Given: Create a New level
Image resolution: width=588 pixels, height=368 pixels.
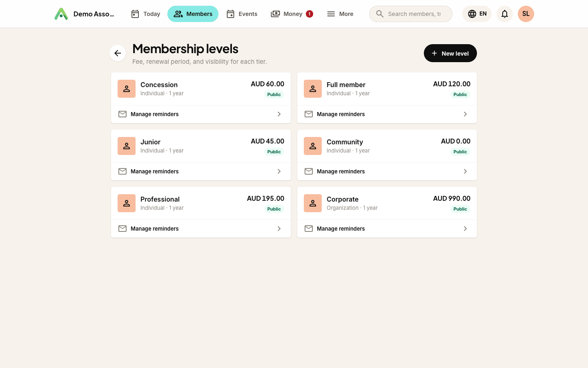Looking at the screenshot, I should (x=450, y=53).
